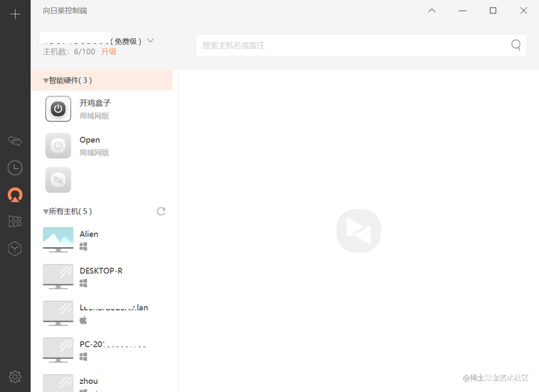Click the collapse-up chevron in title bar

tap(432, 11)
